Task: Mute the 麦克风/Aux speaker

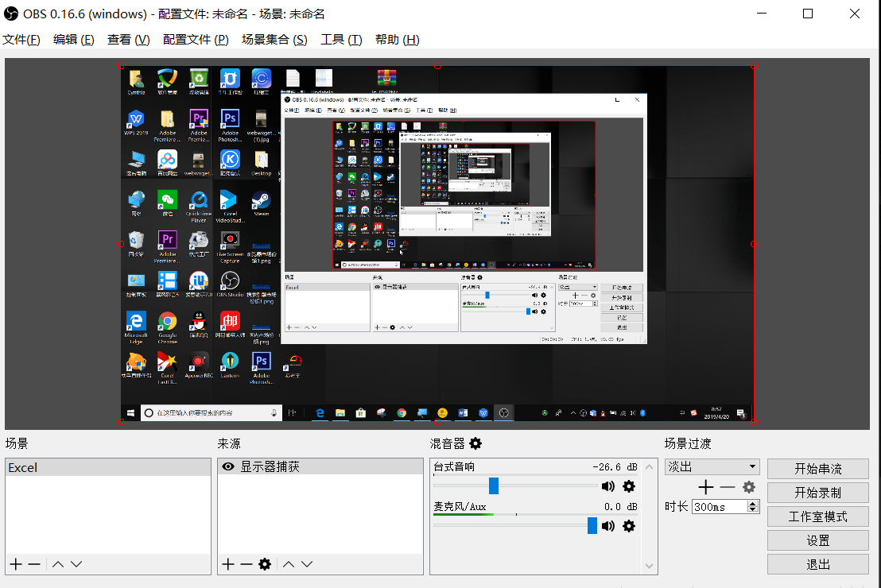Action: coord(608,525)
